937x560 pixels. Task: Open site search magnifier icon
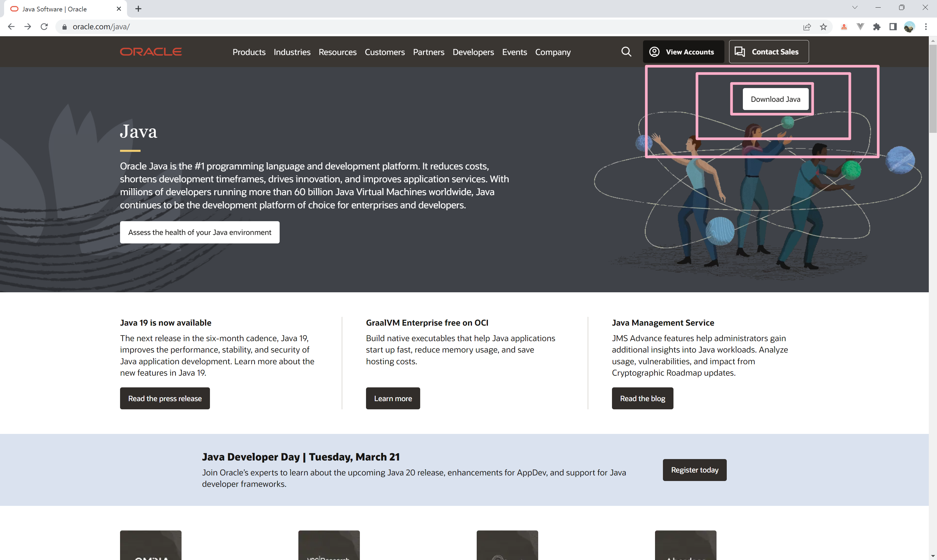pos(626,52)
